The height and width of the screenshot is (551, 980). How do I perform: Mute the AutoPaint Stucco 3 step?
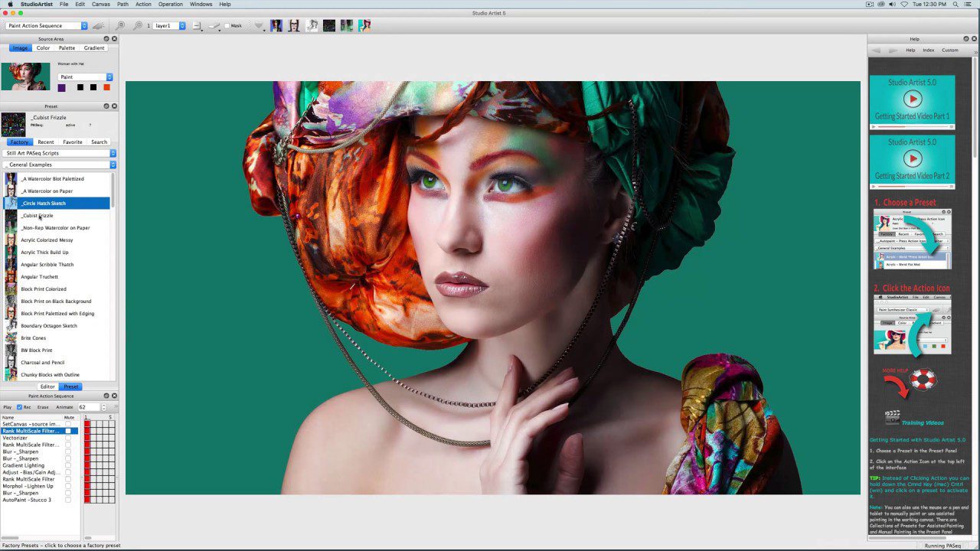click(x=68, y=500)
